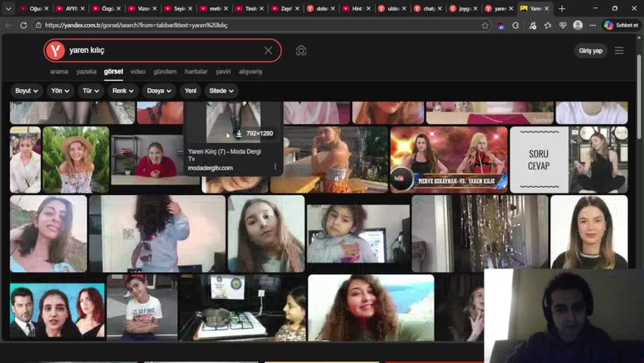Open the modadergitv.com source link

[x=210, y=168]
